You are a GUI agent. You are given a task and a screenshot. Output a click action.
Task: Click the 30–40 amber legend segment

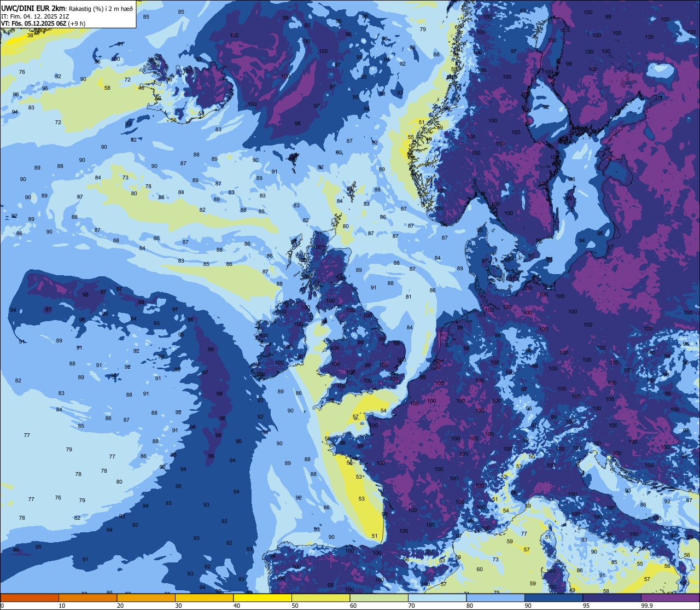click(204, 597)
